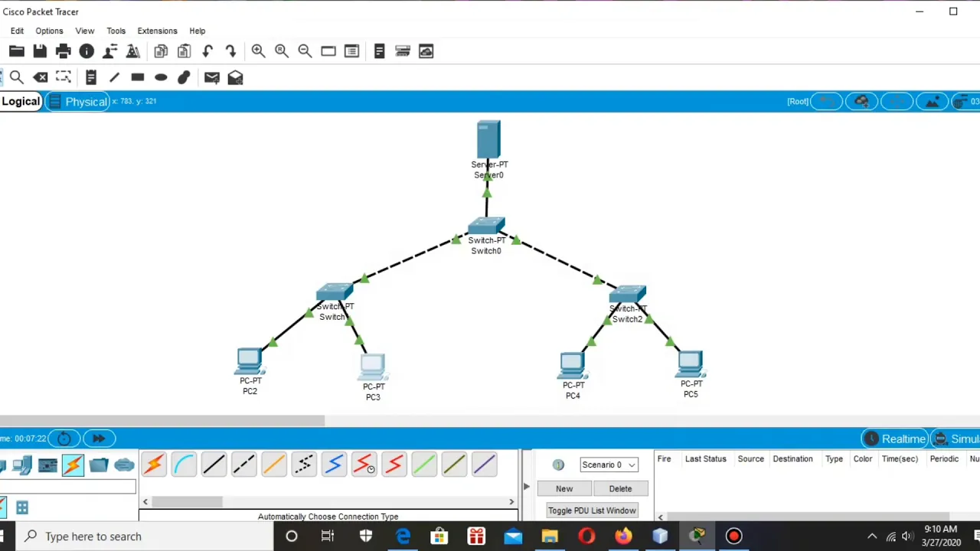Pick the red serial DCE cable with clock
Image resolution: width=980 pixels, height=551 pixels.
click(364, 465)
